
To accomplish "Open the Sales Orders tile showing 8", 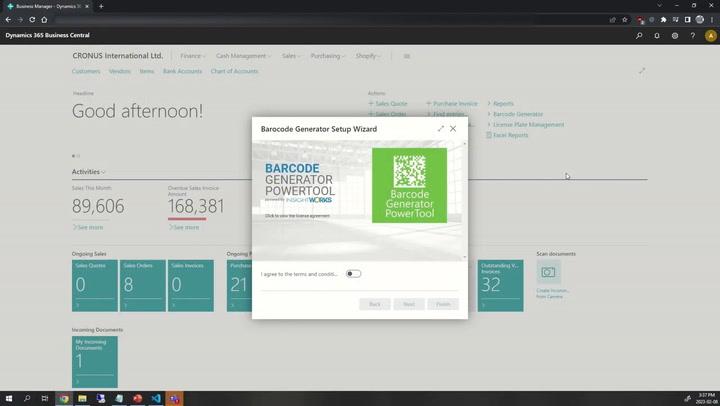I will pyautogui.click(x=143, y=286).
